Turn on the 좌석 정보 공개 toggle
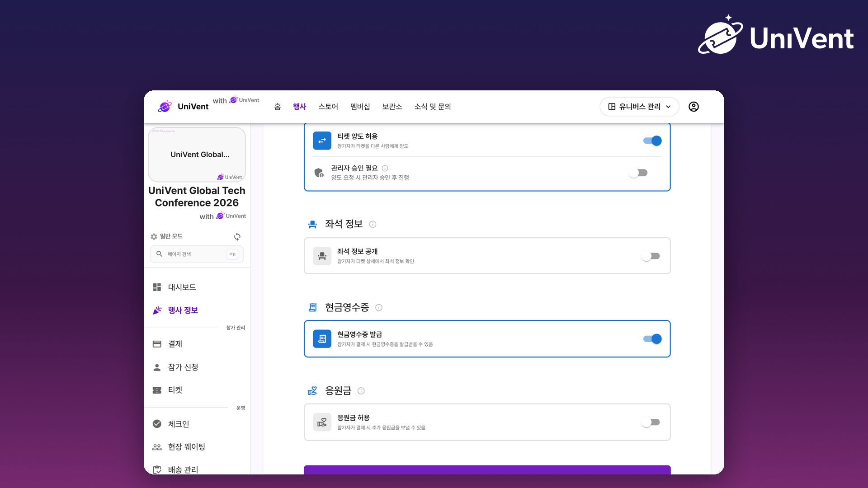Screen dimensions: 868x488 [651, 256]
